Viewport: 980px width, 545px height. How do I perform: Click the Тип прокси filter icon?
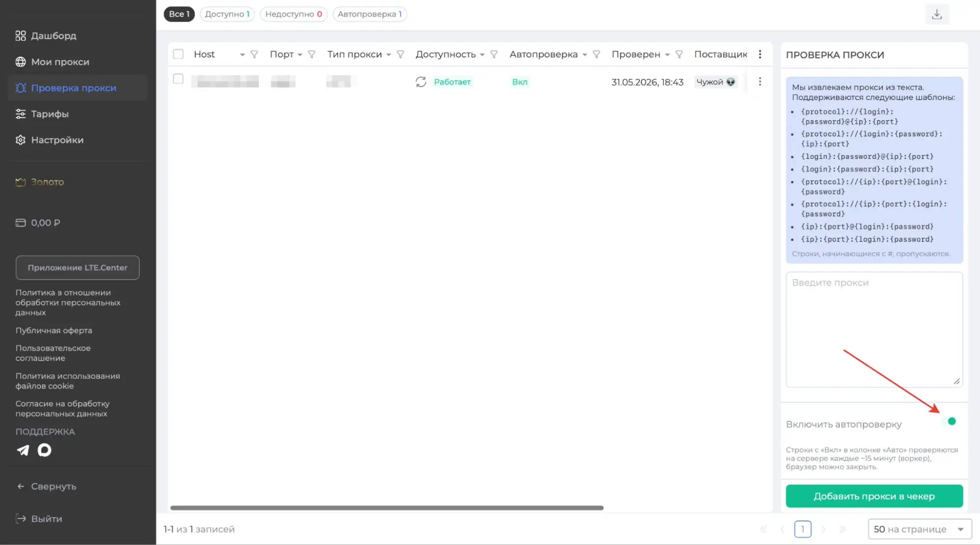pos(400,54)
